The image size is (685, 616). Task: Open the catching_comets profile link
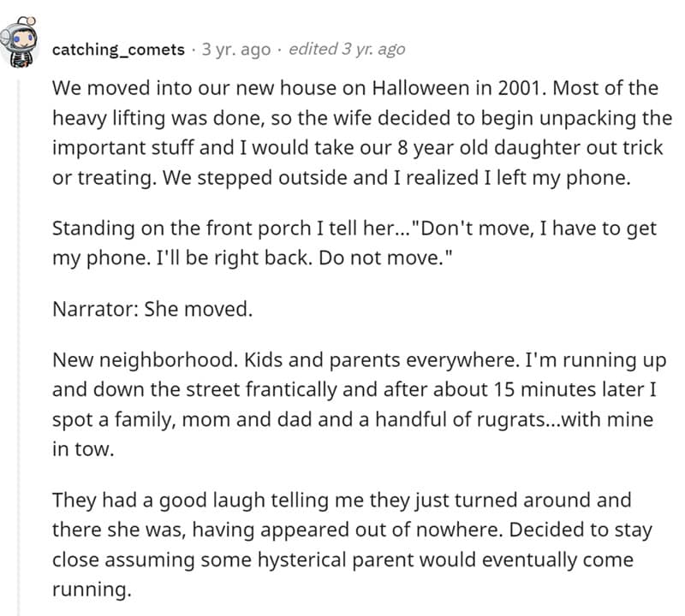pyautogui.click(x=118, y=49)
